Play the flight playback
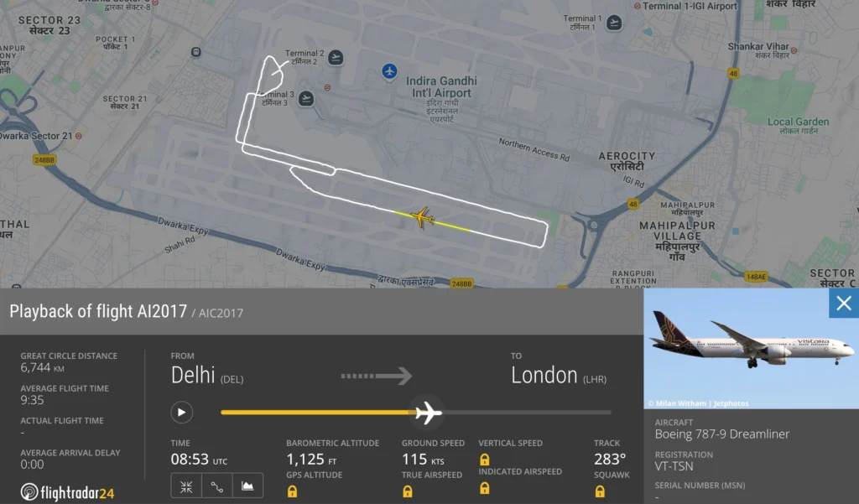Viewport: 859px width, 504px height. [181, 412]
